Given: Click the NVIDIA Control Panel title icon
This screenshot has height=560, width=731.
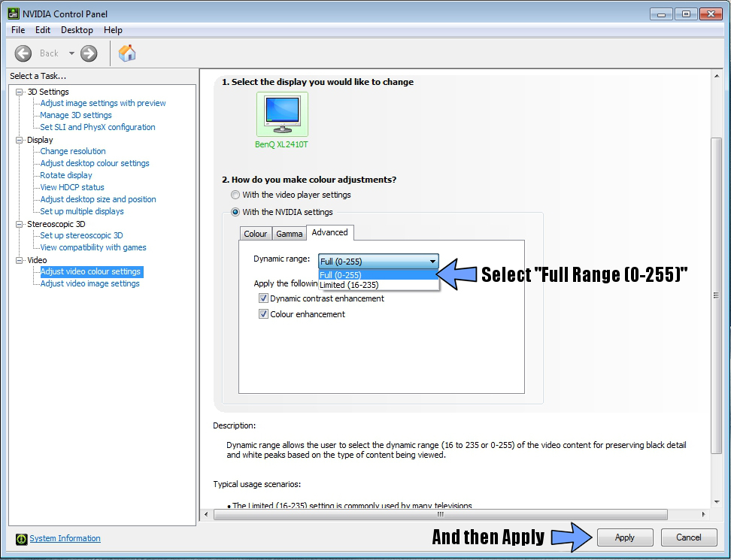Looking at the screenshot, I should [14, 14].
